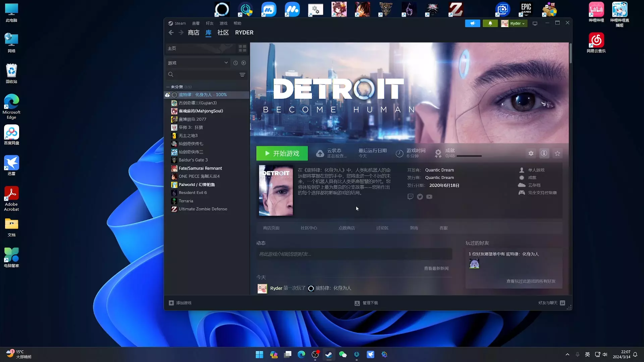Click the 添加游戏 link

coord(183,303)
